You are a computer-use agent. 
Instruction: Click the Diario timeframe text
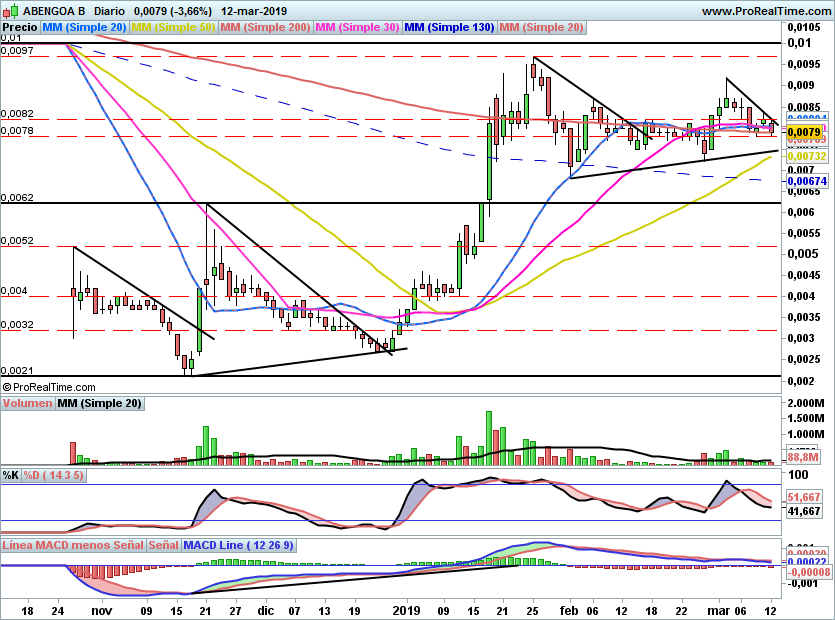click(x=109, y=11)
